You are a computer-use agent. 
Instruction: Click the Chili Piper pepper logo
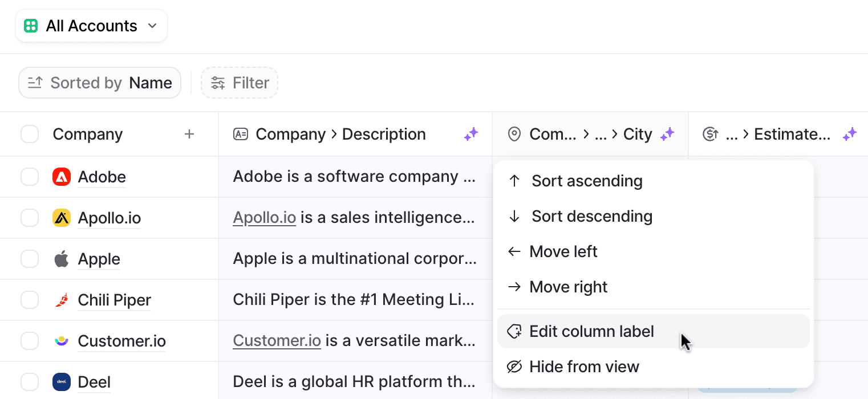tap(62, 300)
